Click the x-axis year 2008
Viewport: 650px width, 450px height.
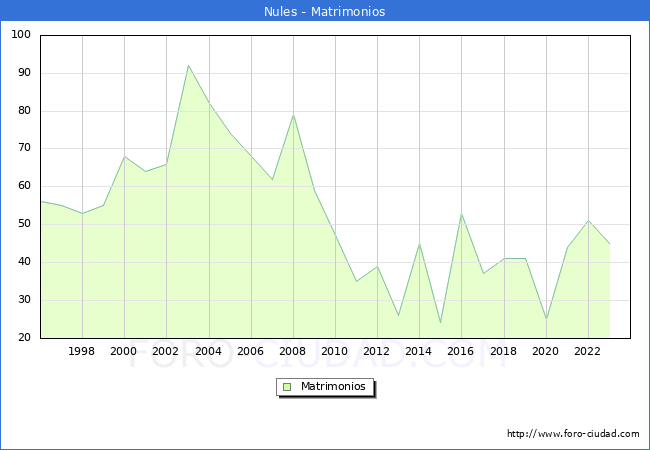click(293, 351)
